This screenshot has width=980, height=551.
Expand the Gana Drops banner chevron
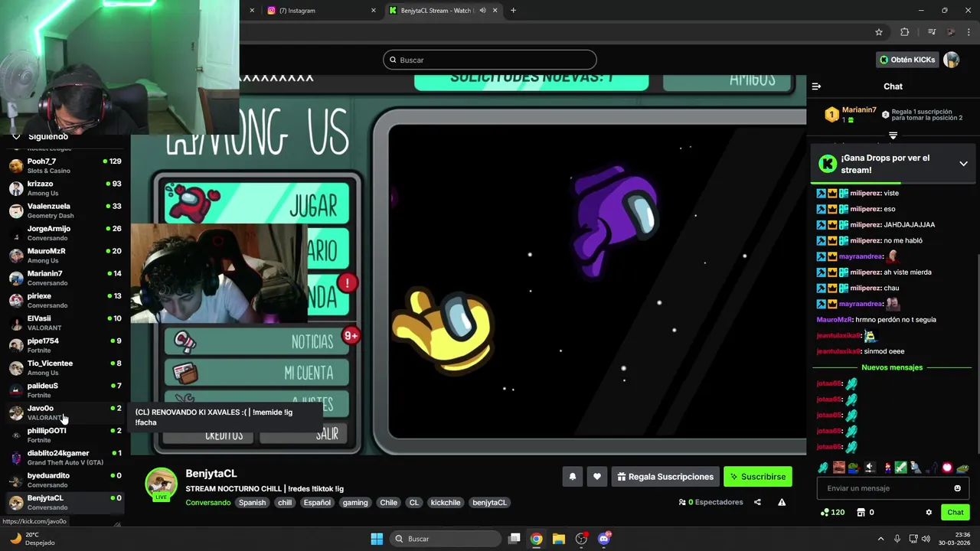[963, 164]
